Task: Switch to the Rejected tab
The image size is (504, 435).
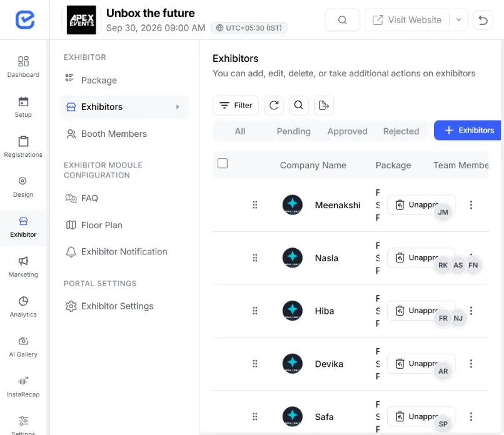Action: (x=401, y=131)
